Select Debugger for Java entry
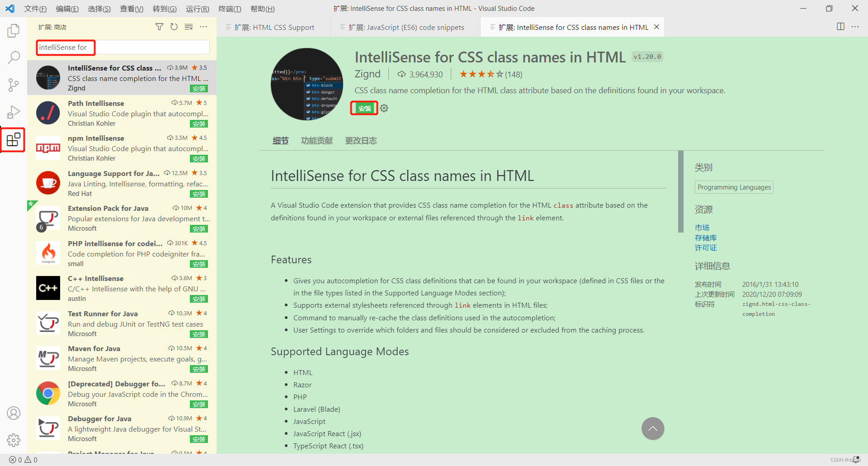 tap(122, 428)
